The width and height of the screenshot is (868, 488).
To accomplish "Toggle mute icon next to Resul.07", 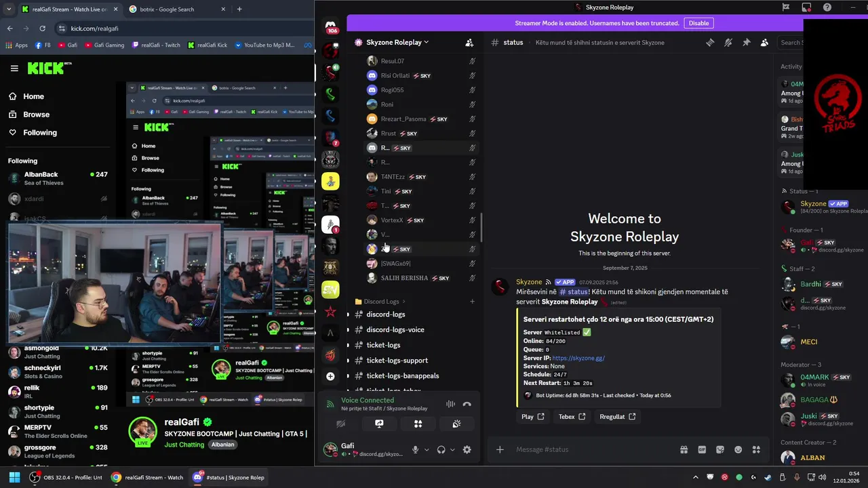I will pos(472,61).
